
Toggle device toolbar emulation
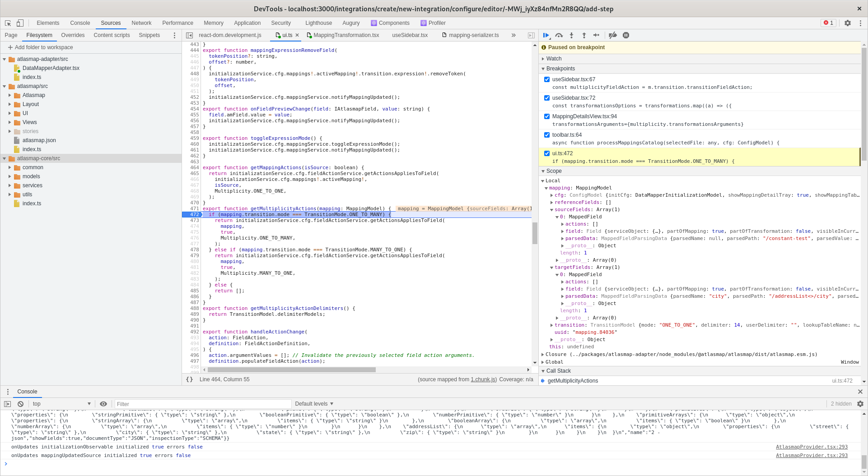pos(20,23)
